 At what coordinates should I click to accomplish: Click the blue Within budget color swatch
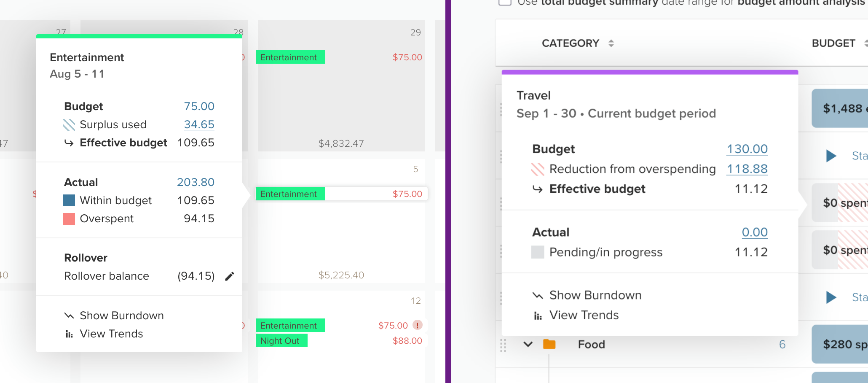coord(69,200)
